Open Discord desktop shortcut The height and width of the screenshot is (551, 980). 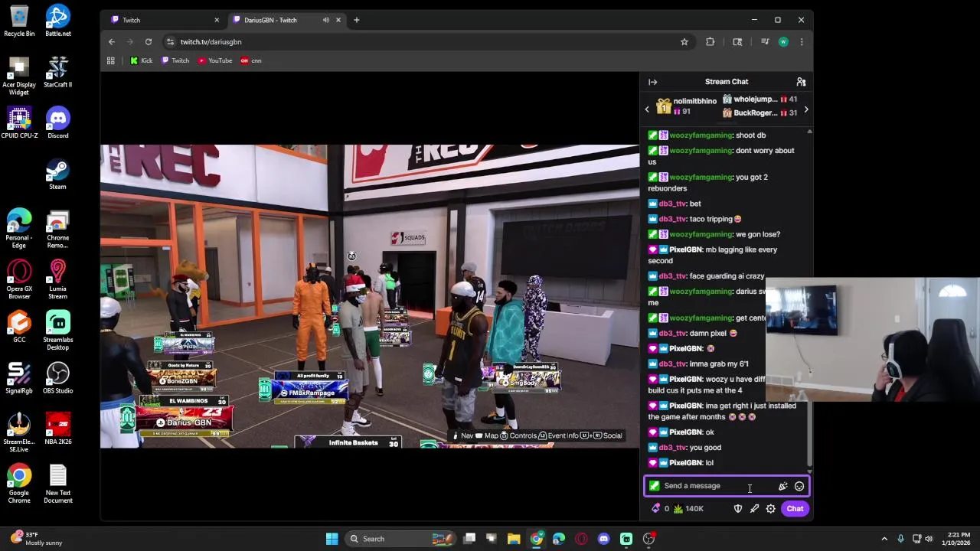58,123
